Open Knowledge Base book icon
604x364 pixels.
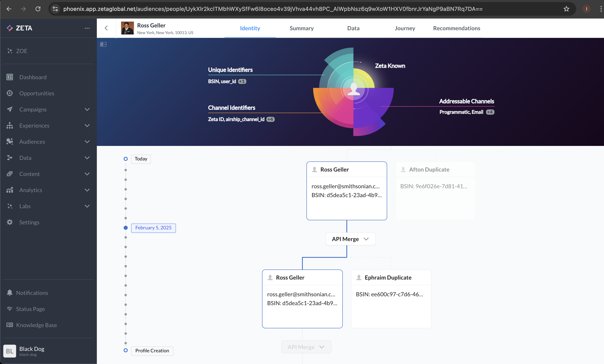tap(9, 325)
